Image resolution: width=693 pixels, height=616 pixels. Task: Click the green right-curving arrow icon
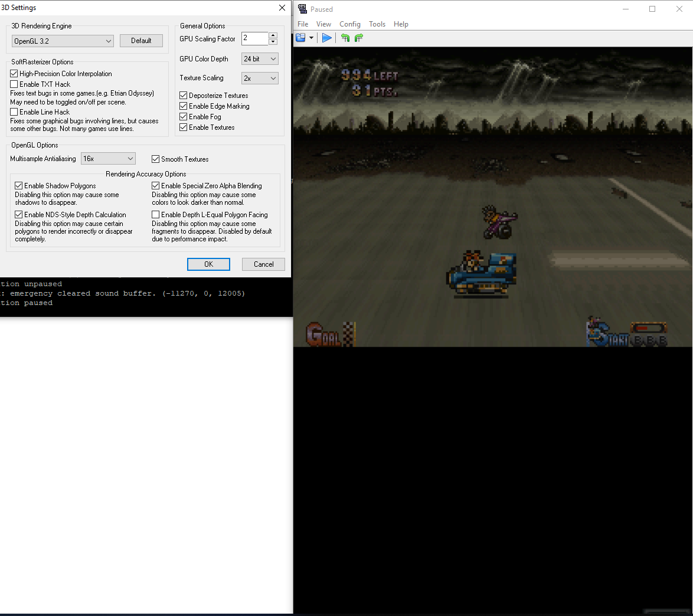coord(358,37)
